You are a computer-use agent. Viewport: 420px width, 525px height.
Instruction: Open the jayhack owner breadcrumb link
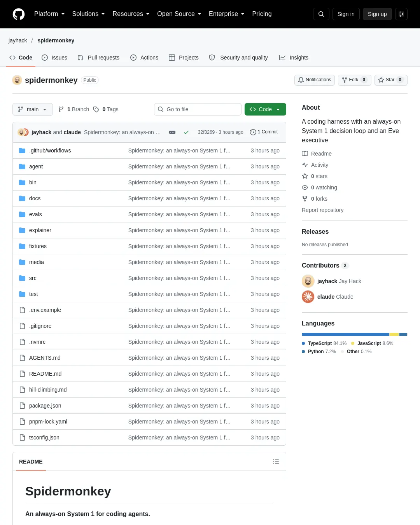coord(18,40)
